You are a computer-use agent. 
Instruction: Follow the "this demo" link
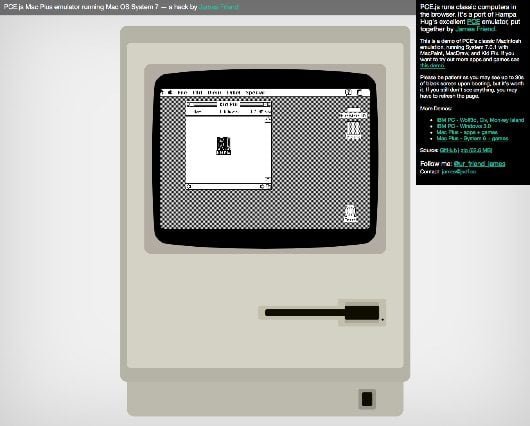(432, 65)
